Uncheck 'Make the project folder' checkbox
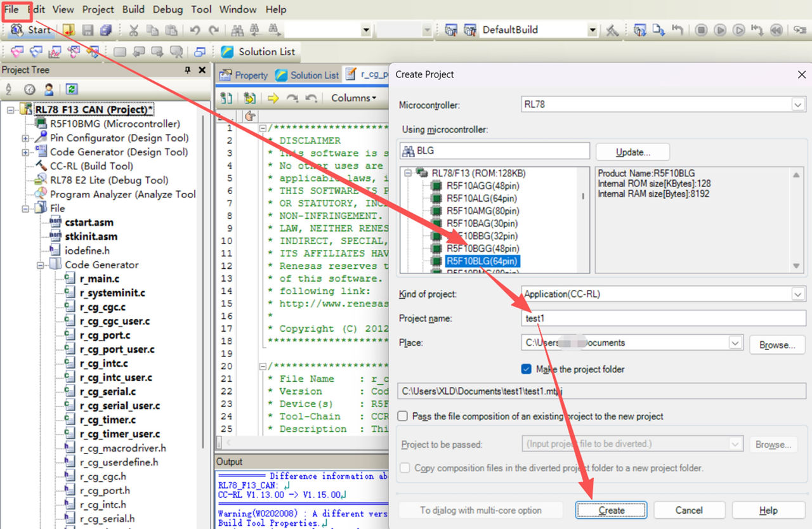Screen dimensions: 812x529 (x=526, y=369)
